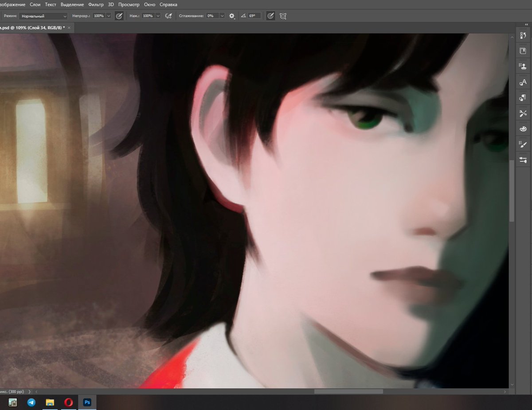532x410 pixels.
Task: Toggle pressure for size button
Action: [270, 16]
